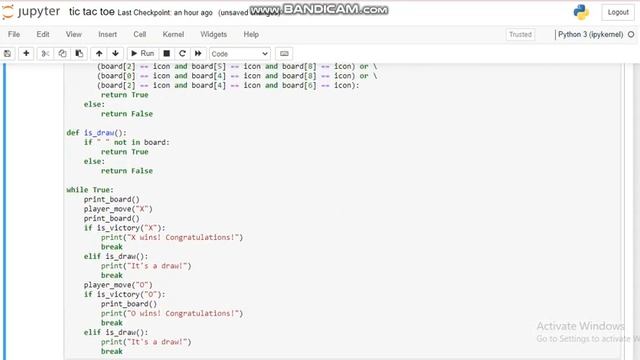Interrupt the kernel with stop icon
The height and width of the screenshot is (360, 640).
[x=167, y=53]
